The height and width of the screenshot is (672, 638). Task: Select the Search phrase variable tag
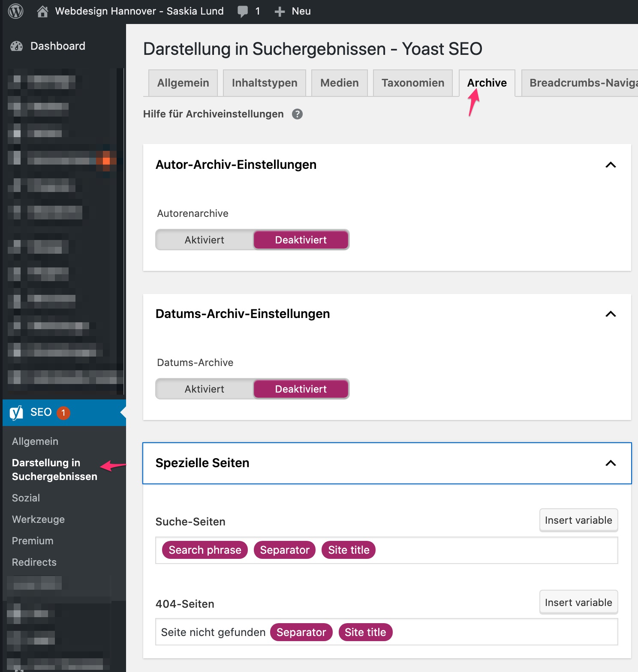coord(205,550)
